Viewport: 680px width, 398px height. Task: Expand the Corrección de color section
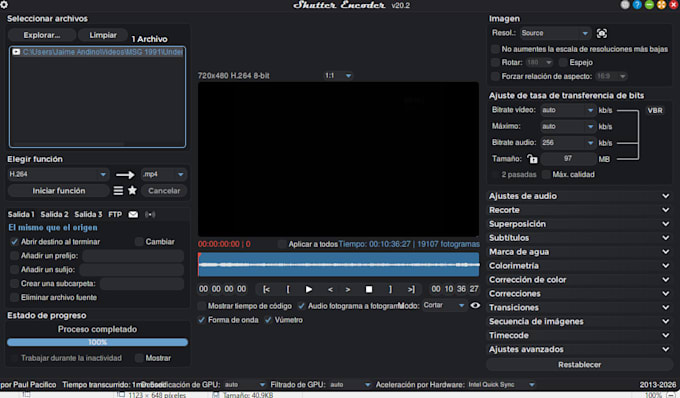tap(579, 280)
